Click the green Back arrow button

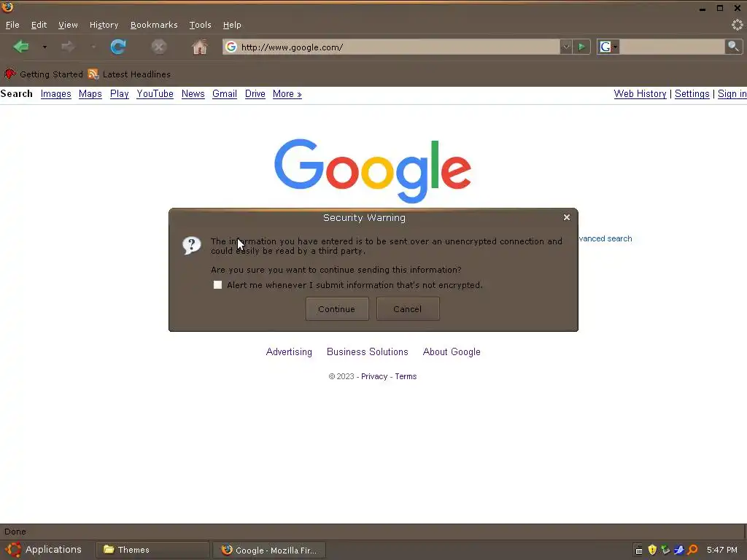[x=21, y=47]
